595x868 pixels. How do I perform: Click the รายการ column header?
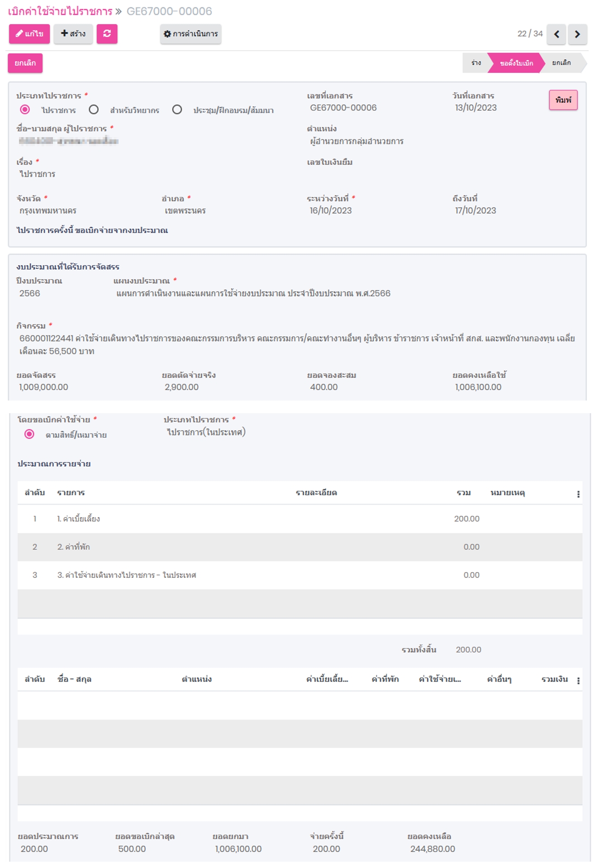point(71,492)
